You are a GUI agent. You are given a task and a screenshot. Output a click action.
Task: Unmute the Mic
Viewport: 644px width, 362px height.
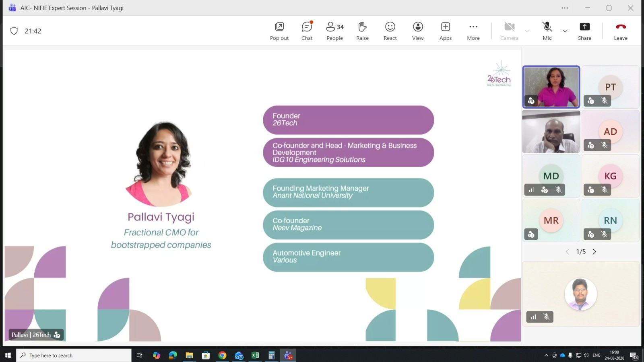(547, 31)
